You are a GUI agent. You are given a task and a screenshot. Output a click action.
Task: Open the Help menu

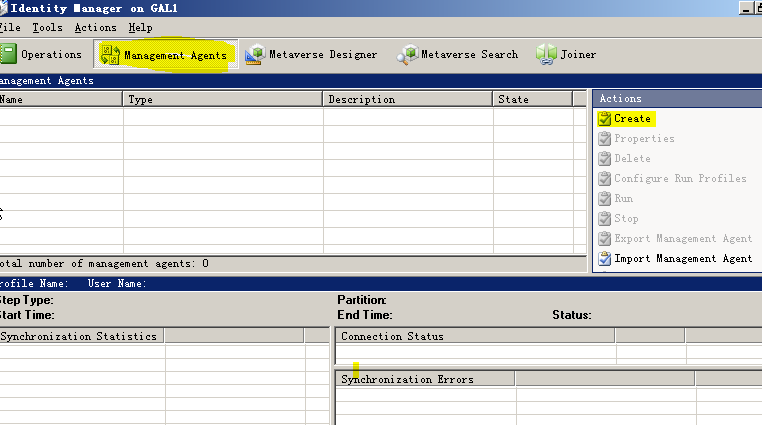coord(140,28)
